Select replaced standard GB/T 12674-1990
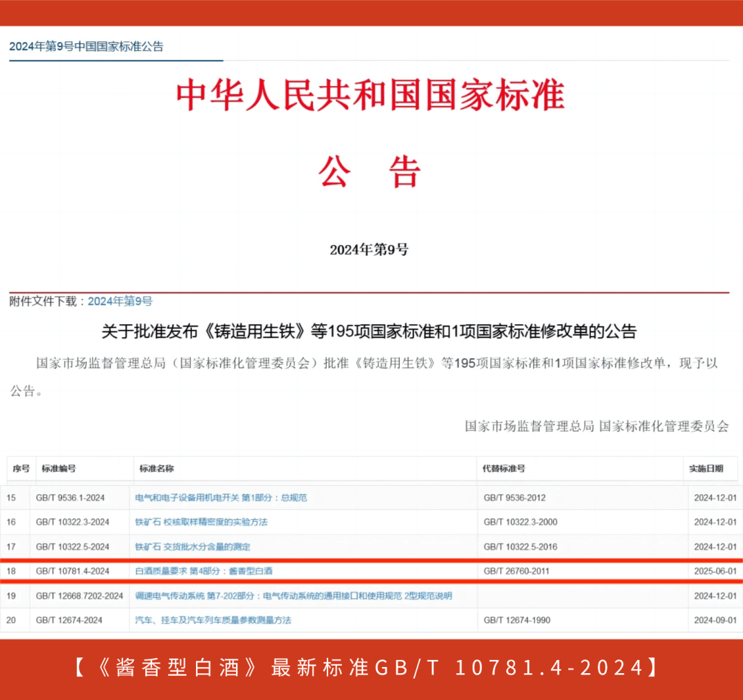Image resolution: width=743 pixels, height=700 pixels. (x=517, y=620)
